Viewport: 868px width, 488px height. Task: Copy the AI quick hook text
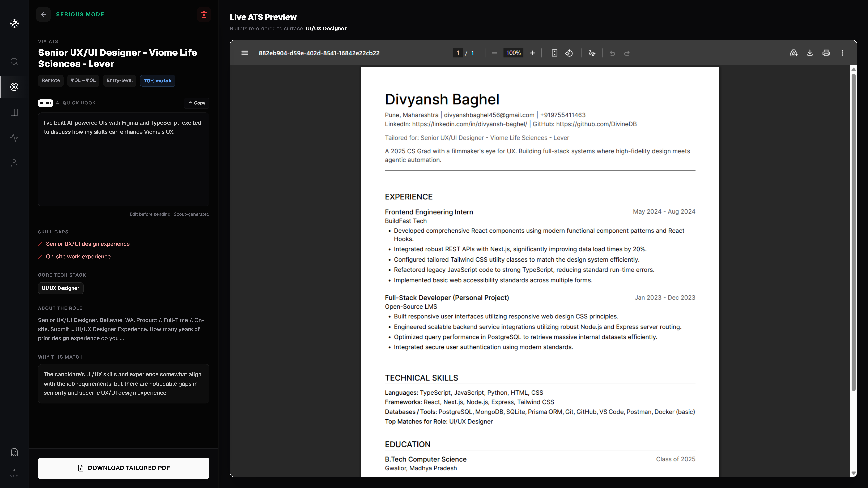click(x=196, y=103)
